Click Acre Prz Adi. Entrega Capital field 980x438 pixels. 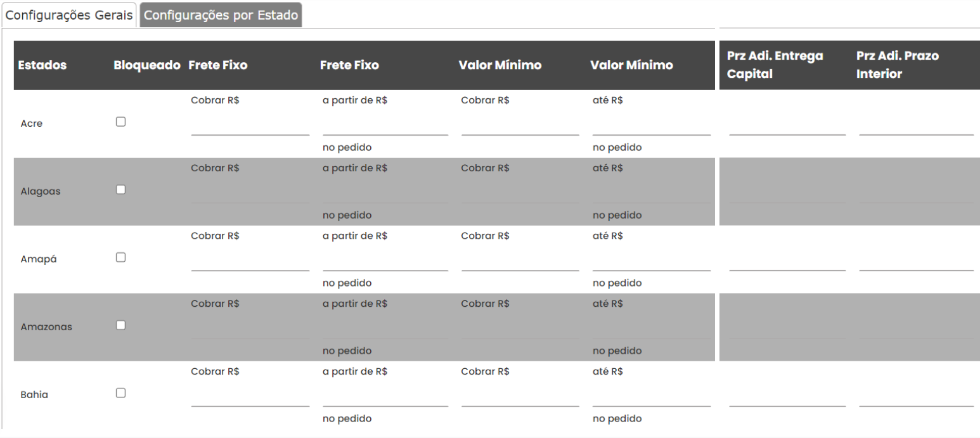point(787,127)
